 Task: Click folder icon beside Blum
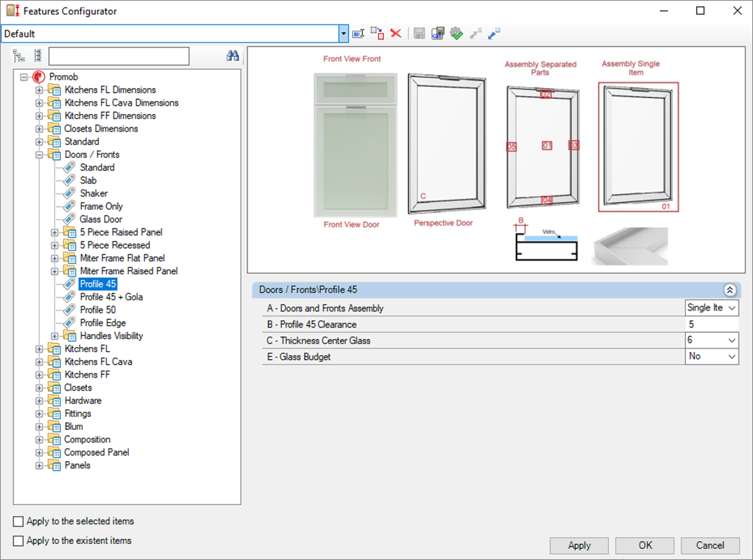coord(54,426)
